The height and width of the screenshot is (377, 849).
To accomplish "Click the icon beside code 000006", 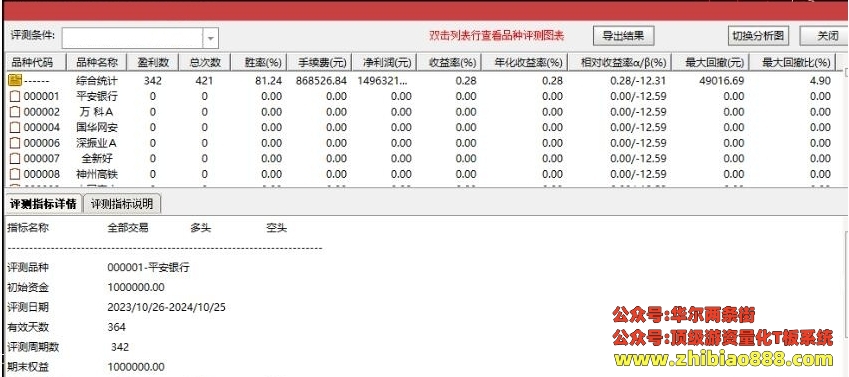I will click(15, 144).
